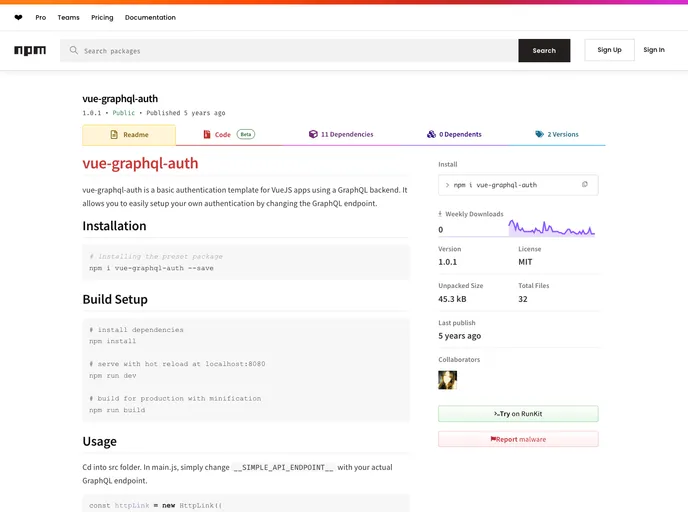Viewport: 688px width, 512px height.
Task: Click the Versions tag icon
Action: point(539,134)
